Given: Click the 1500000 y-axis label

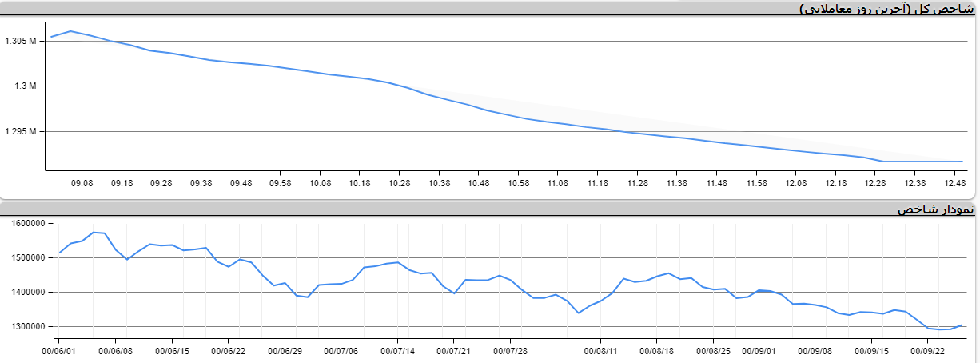Looking at the screenshot, I should point(26,258).
